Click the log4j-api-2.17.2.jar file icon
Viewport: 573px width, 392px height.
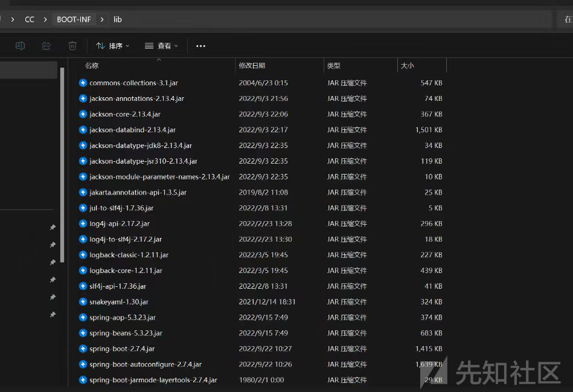[x=83, y=223]
